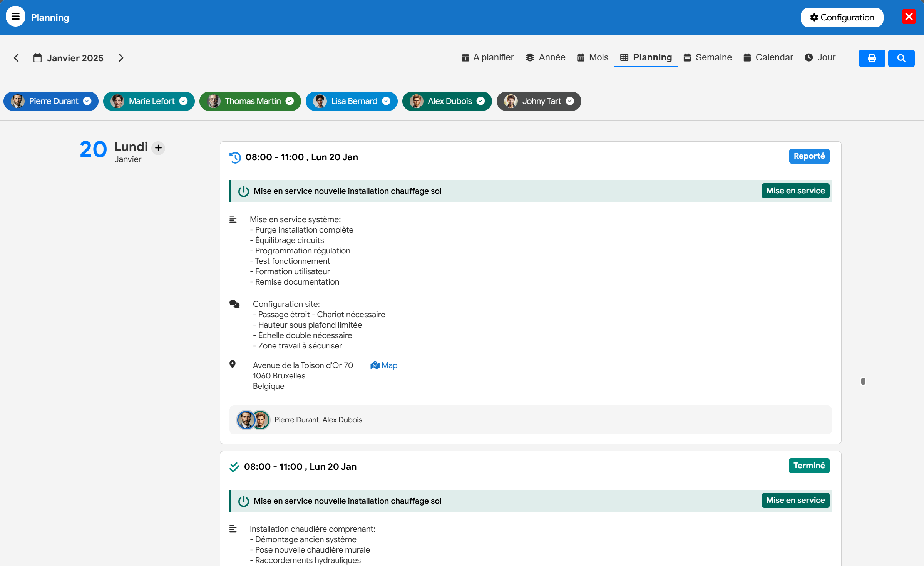Screen dimensions: 924x566
Task: Switch to the A planifier tab
Action: click(x=487, y=57)
